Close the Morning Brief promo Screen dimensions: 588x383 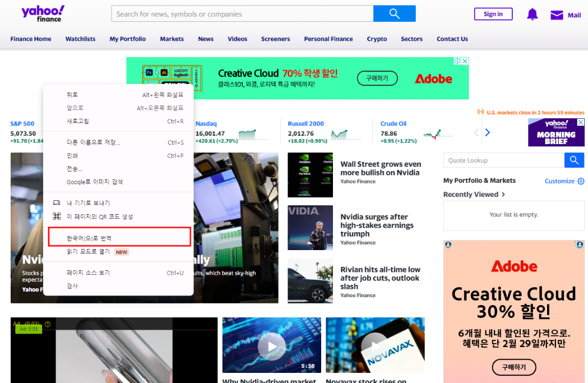[x=581, y=122]
